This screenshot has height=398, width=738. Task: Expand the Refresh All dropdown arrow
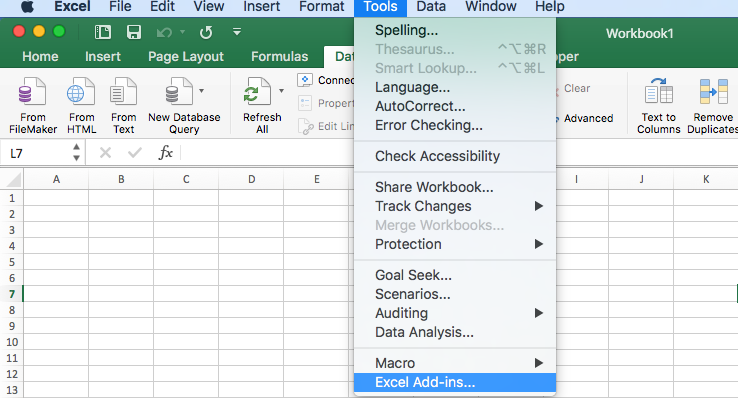coord(281,90)
